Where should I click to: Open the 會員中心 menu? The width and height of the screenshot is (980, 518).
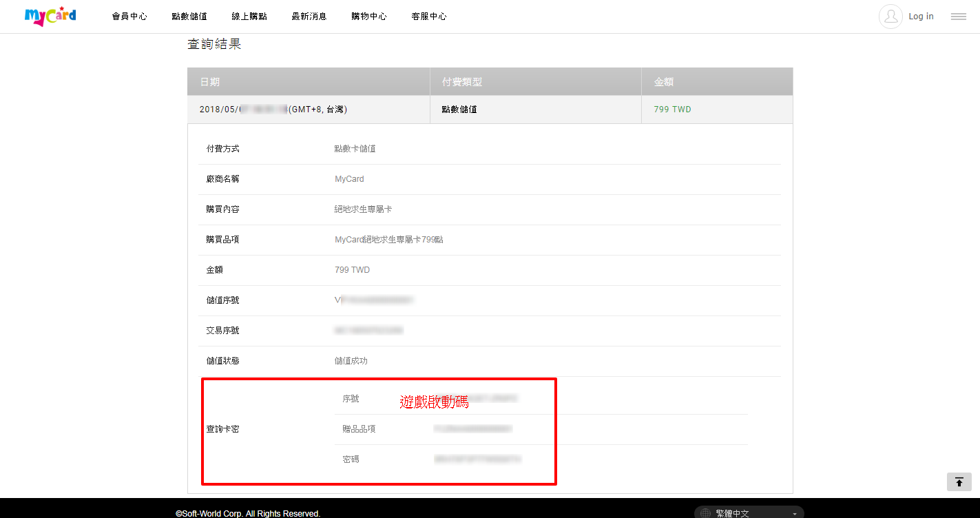(x=129, y=17)
